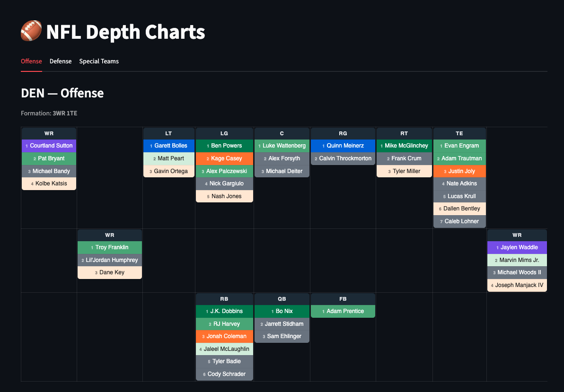The height and width of the screenshot is (392, 564).
Task: Click the LT position header
Action: 169,133
